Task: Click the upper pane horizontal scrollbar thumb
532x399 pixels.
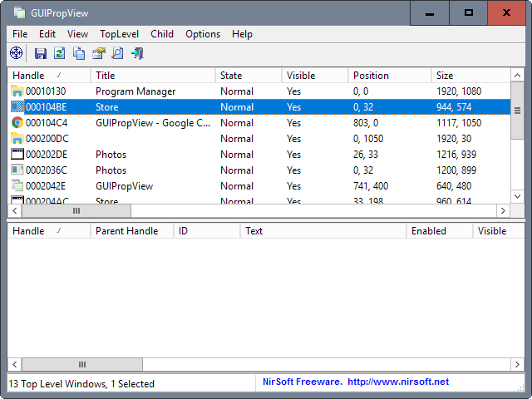Action: [x=76, y=210]
